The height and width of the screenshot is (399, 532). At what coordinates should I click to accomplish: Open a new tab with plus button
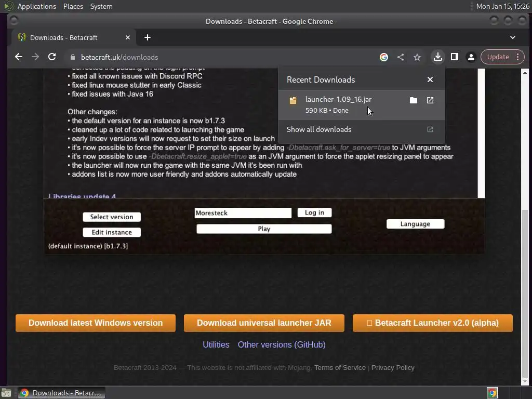point(147,37)
